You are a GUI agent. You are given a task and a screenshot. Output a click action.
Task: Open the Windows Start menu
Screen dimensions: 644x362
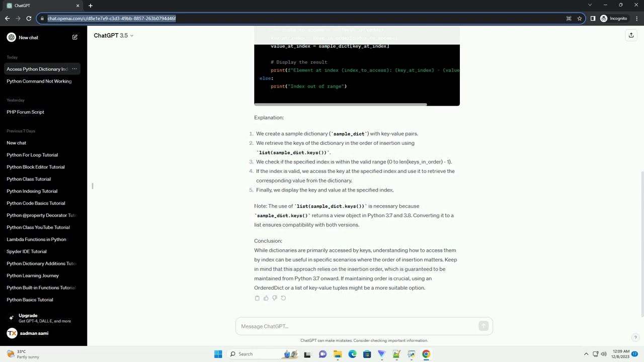coord(218,354)
